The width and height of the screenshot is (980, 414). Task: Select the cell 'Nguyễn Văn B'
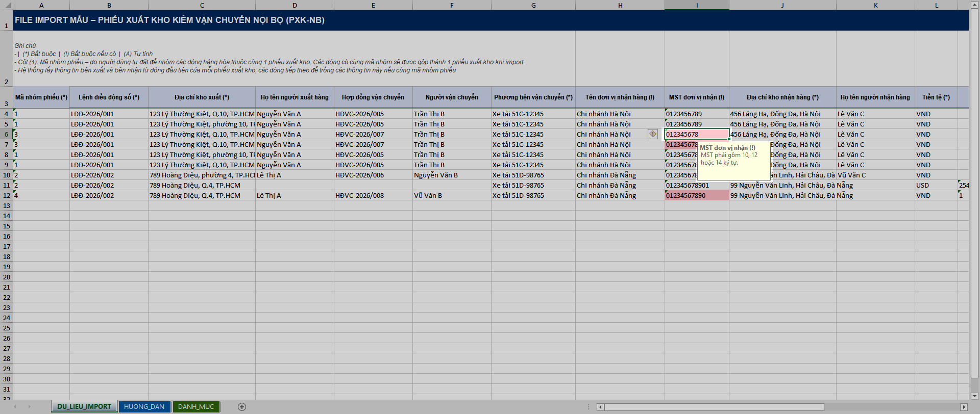click(452, 175)
